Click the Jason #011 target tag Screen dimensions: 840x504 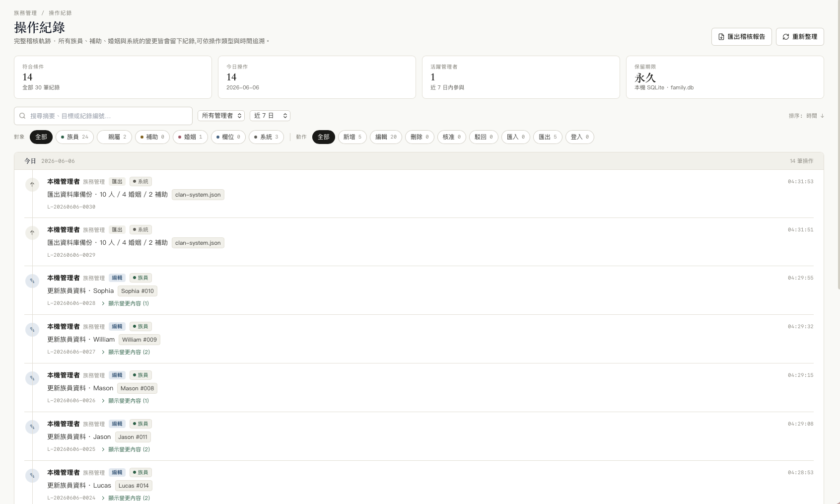(133, 437)
